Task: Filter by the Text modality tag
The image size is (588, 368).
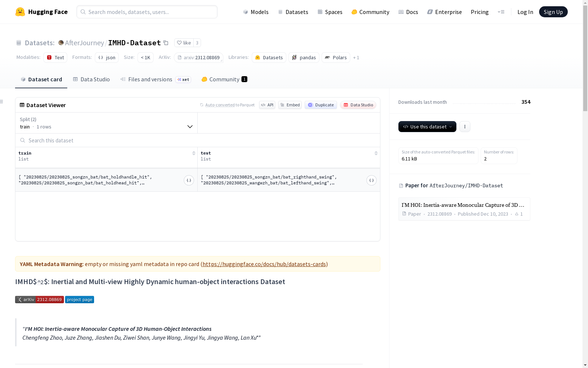Action: point(55,57)
